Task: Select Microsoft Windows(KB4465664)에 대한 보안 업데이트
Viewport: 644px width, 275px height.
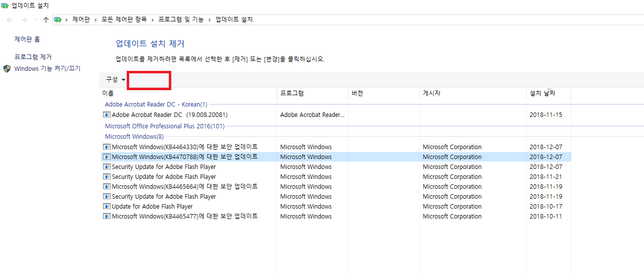Action: (x=185, y=187)
